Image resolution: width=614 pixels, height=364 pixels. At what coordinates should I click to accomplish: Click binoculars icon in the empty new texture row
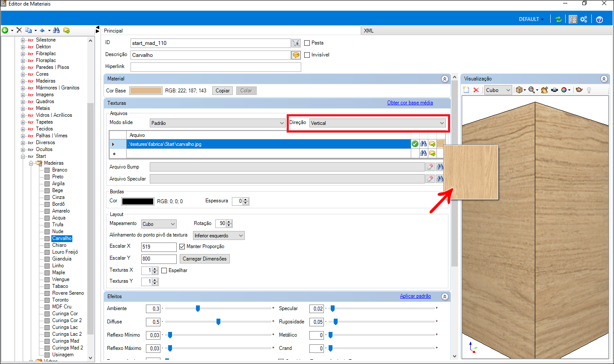click(x=424, y=153)
